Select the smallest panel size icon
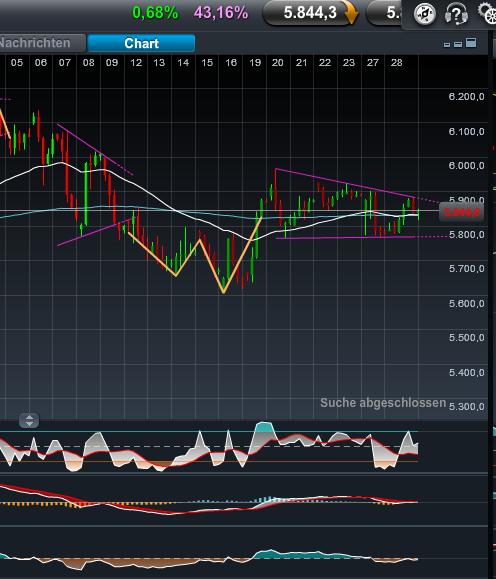This screenshot has height=579, width=496. point(447,45)
